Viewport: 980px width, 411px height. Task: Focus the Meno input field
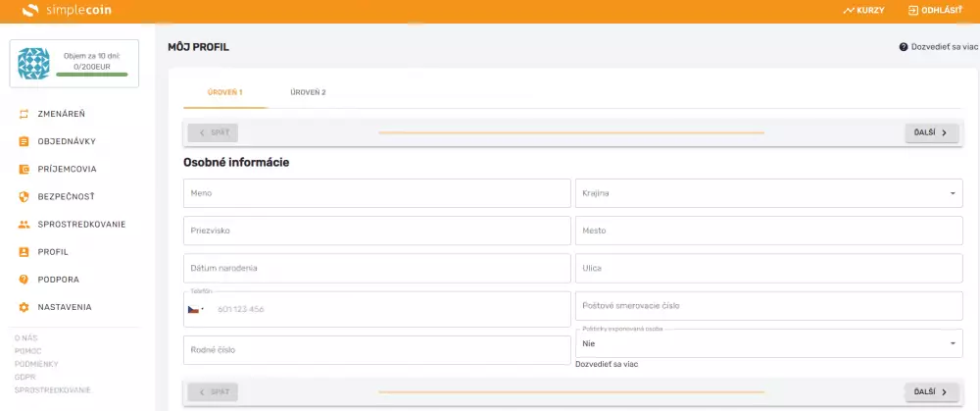376,193
